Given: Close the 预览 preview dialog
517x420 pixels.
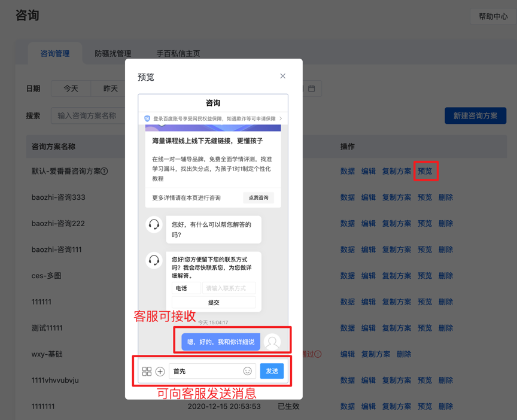Looking at the screenshot, I should click(x=283, y=76).
